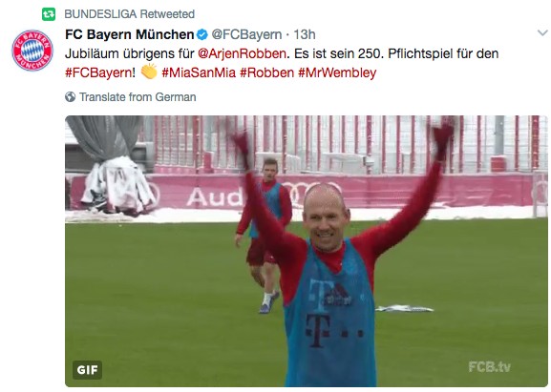The height and width of the screenshot is (392, 551).
Task: Open the #FCBayern hashtag
Action: point(98,72)
